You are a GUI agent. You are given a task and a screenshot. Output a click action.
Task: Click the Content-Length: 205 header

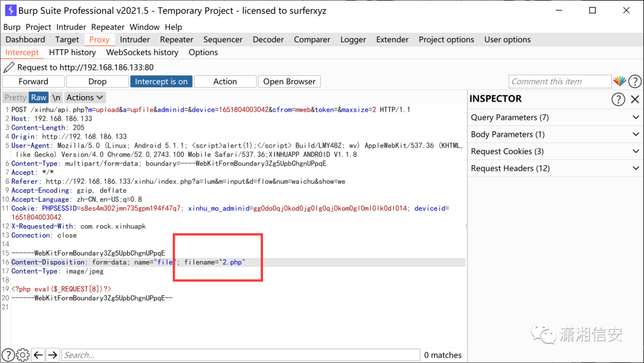pos(48,128)
